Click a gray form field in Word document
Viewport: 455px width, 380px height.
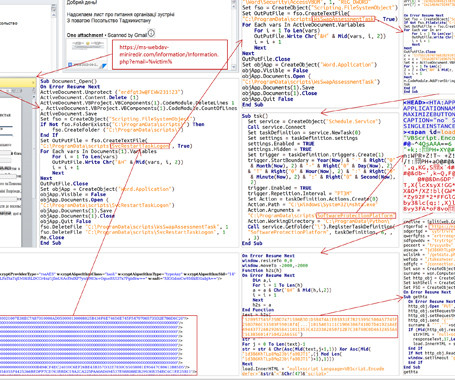[6, 153]
